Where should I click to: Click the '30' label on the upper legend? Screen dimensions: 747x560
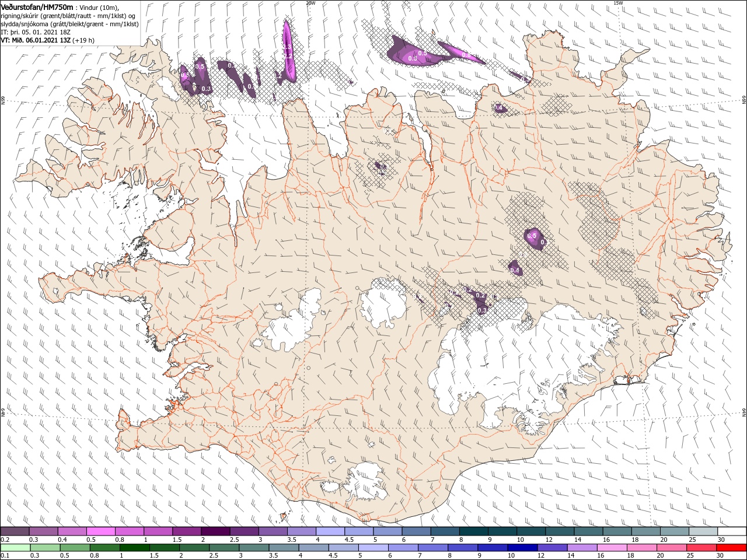point(722,540)
